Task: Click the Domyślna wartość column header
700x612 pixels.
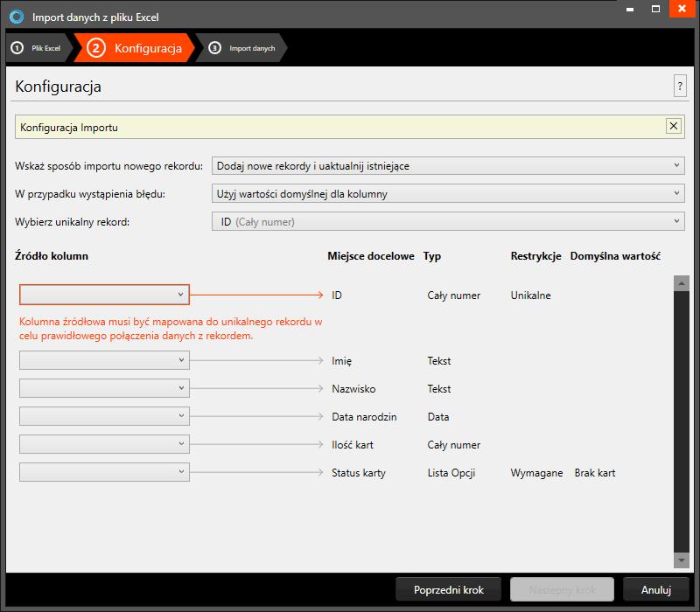Action: [x=615, y=256]
